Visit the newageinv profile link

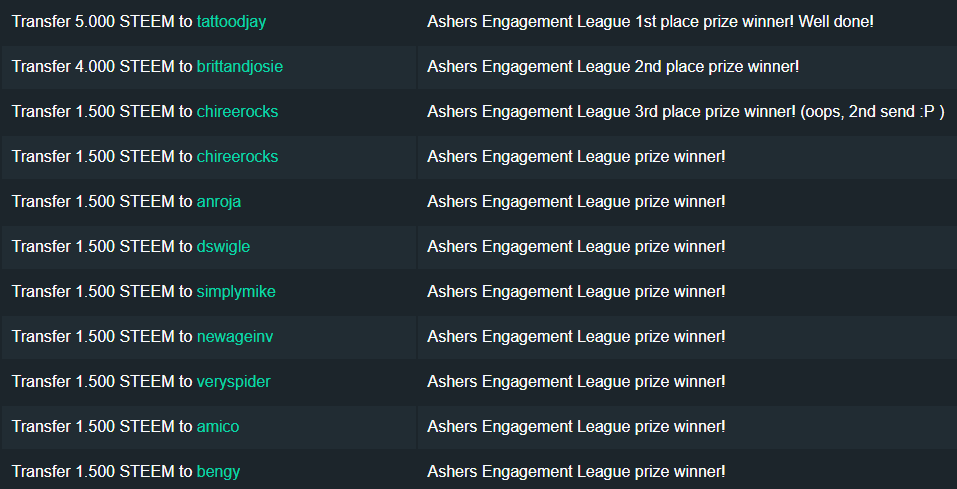[235, 337]
